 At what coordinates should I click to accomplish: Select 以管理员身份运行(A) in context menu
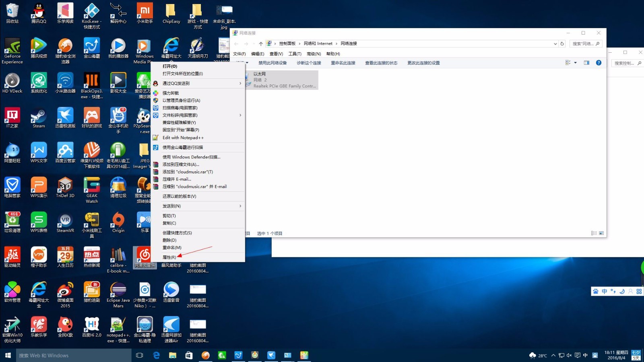[181, 101]
